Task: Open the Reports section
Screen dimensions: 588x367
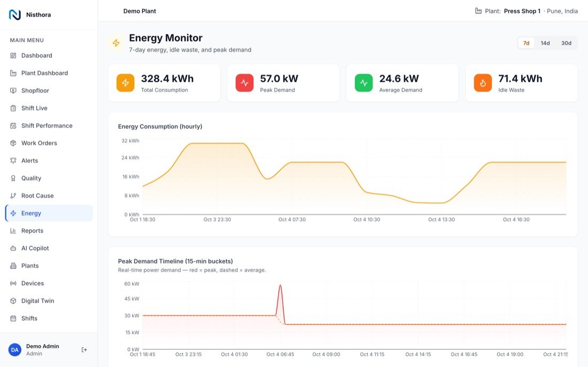Action: point(49,231)
